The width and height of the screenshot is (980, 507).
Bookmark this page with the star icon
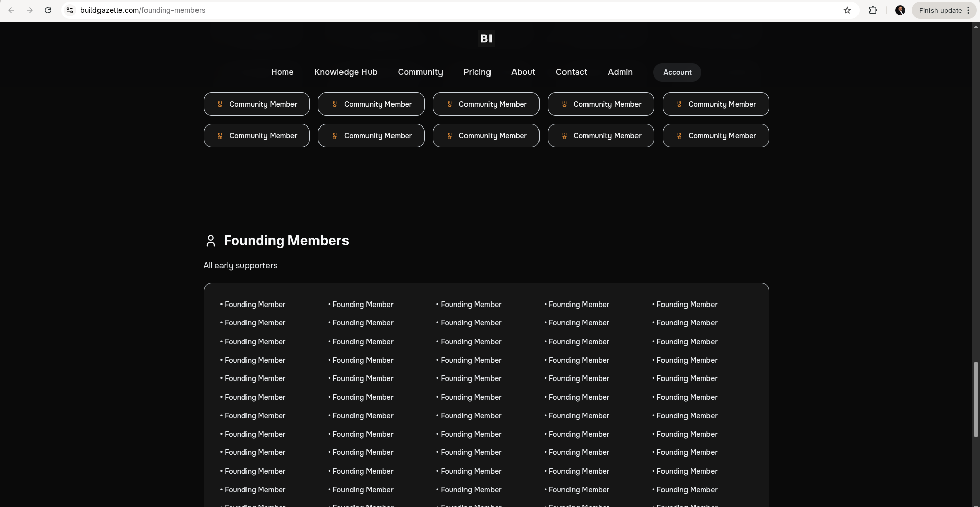click(847, 10)
